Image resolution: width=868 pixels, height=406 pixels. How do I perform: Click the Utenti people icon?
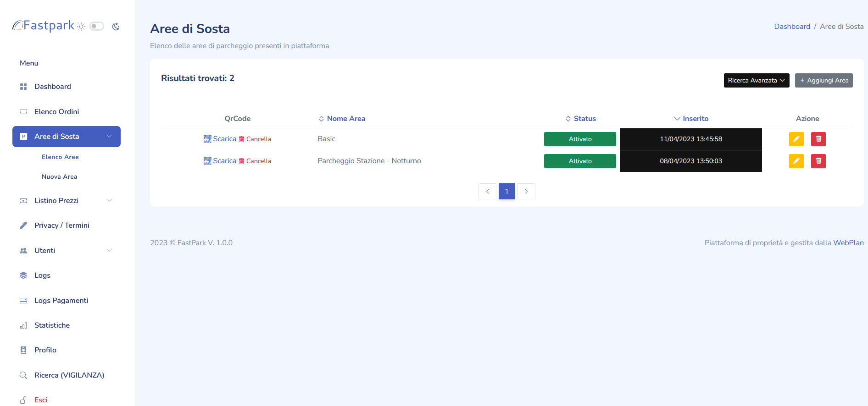23,251
